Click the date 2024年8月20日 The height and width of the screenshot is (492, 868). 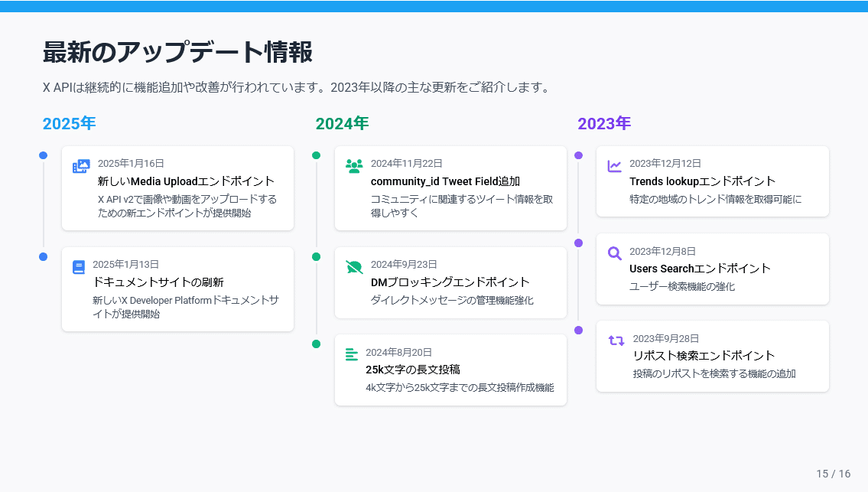[x=398, y=353]
